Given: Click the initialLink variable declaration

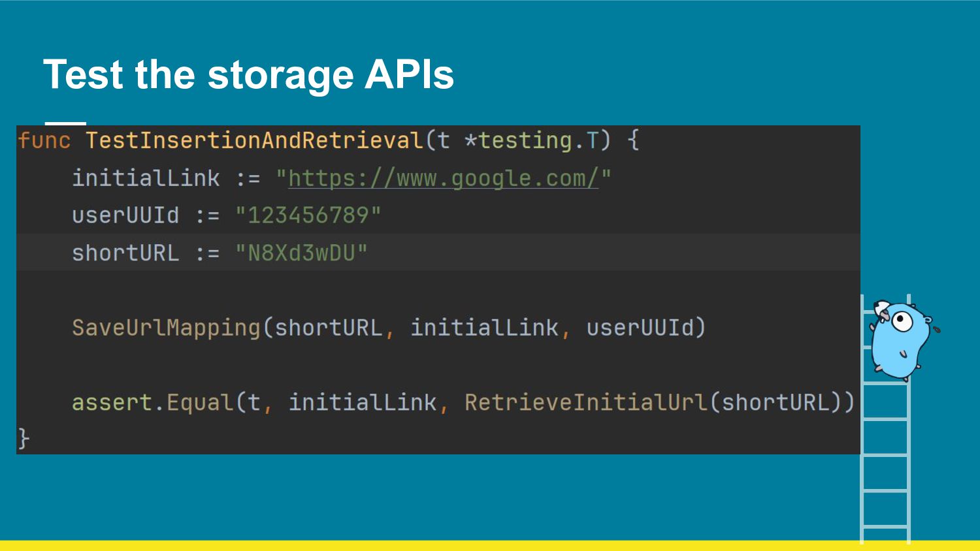Looking at the screenshot, I should [x=146, y=178].
